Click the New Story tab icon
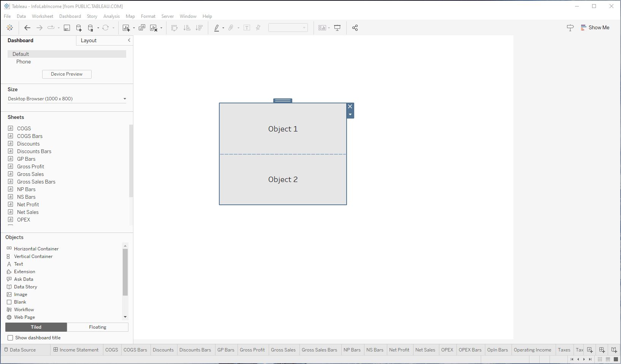 (x=614, y=350)
